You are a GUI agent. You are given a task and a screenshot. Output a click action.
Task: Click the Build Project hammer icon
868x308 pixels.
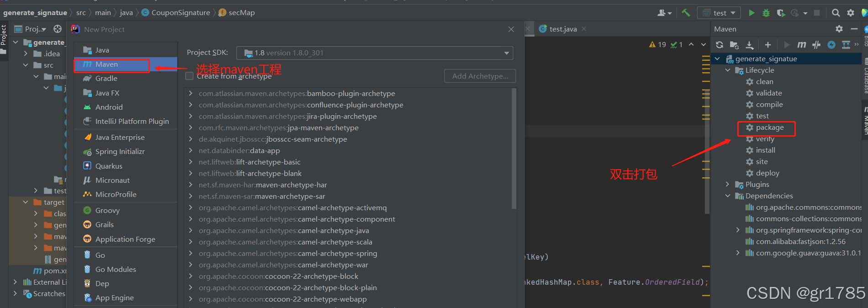click(685, 13)
